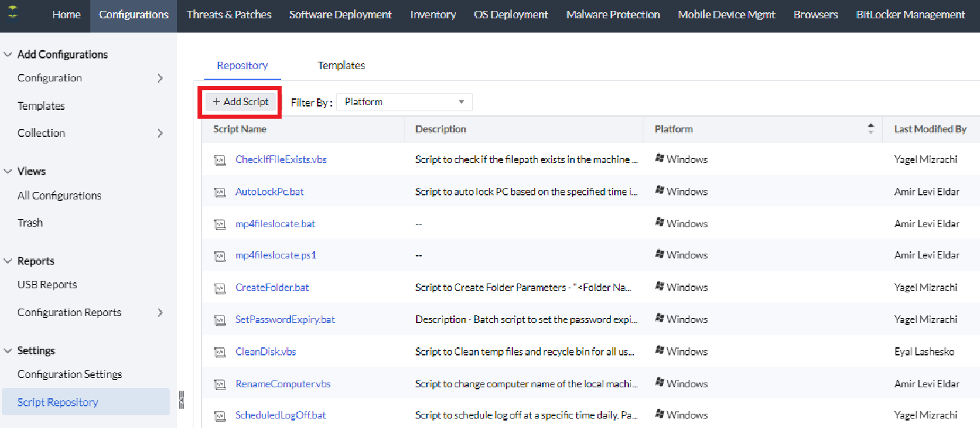Click the script file icon beside CheckIfFileExists.vbs
The image size is (980, 428).
point(219,160)
